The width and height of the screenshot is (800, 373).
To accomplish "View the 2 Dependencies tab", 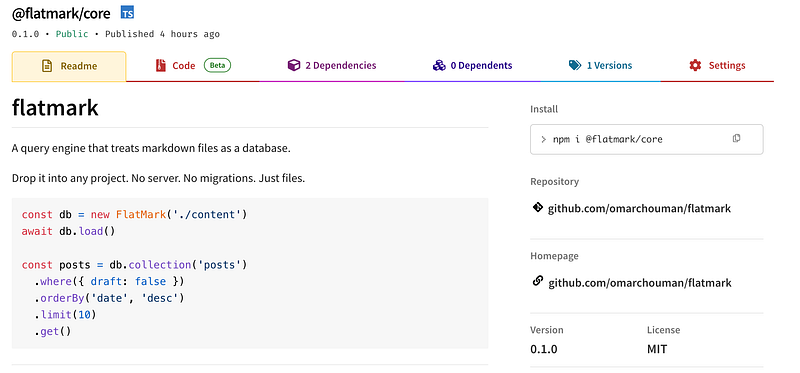I will [x=332, y=66].
